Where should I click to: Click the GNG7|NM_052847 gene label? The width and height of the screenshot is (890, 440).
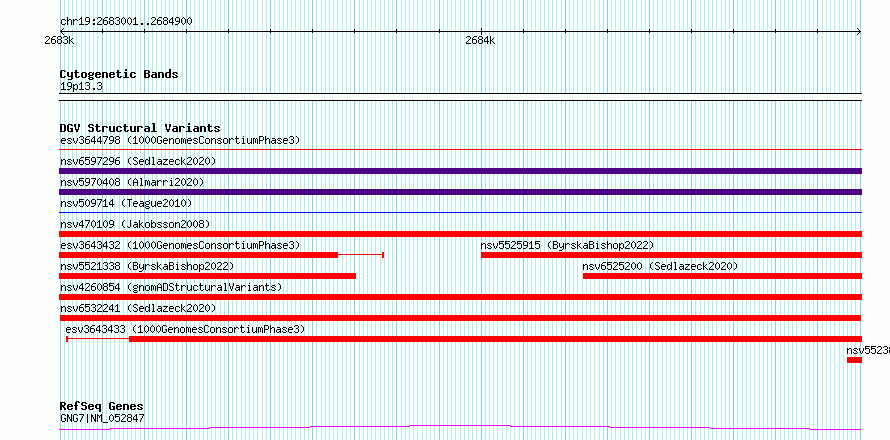coord(102,418)
